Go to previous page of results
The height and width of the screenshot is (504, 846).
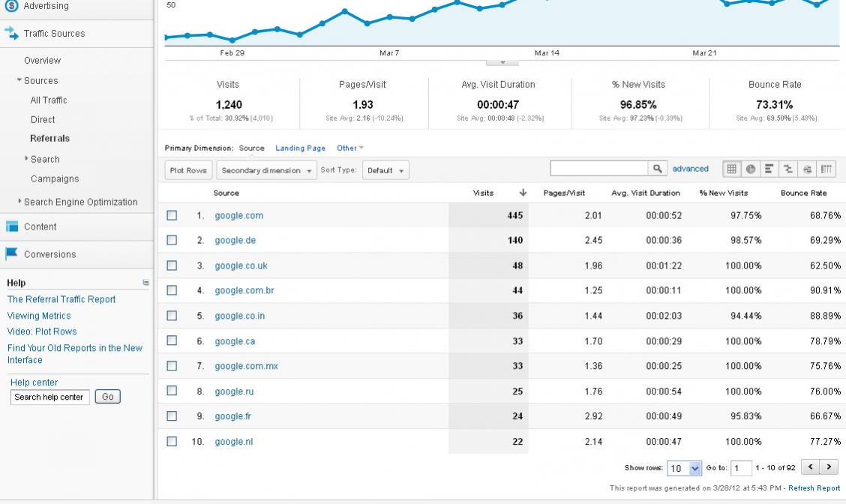[x=811, y=466]
